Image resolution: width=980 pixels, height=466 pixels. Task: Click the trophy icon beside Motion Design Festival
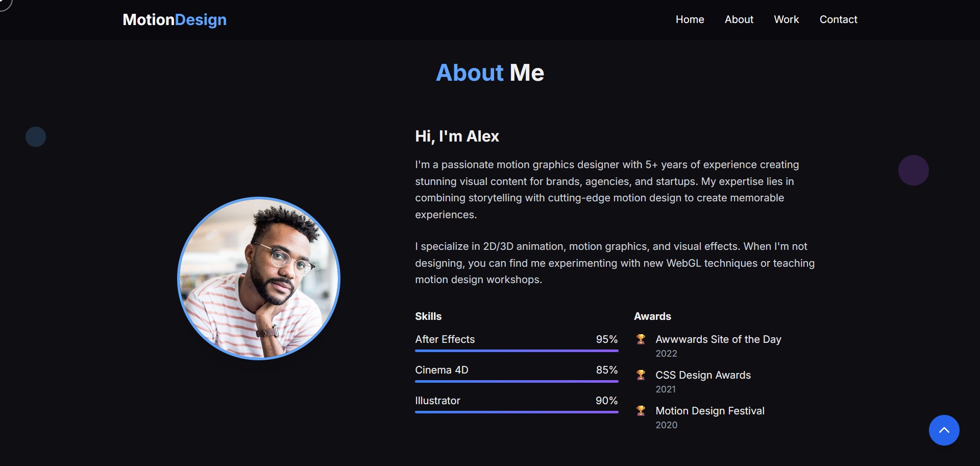point(641,411)
